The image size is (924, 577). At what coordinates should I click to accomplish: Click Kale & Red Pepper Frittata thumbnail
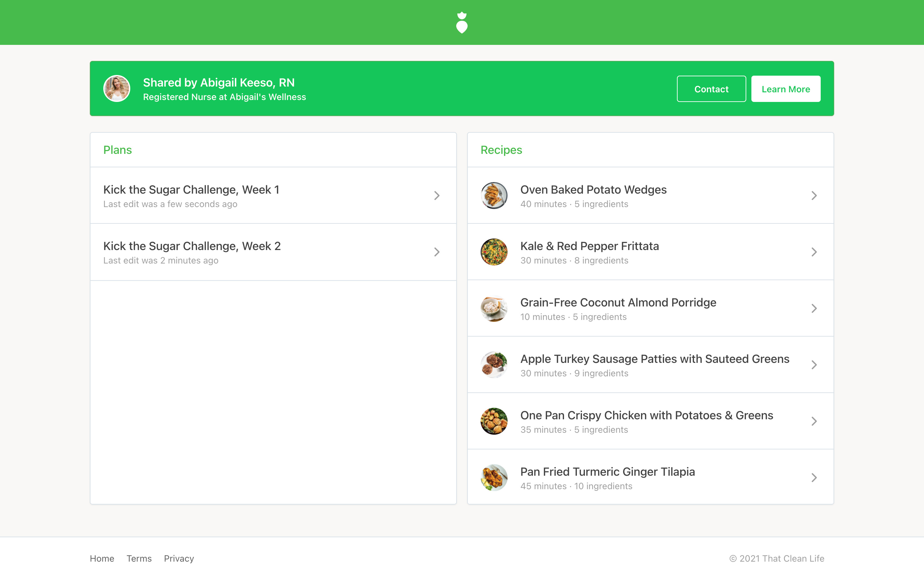(x=494, y=252)
